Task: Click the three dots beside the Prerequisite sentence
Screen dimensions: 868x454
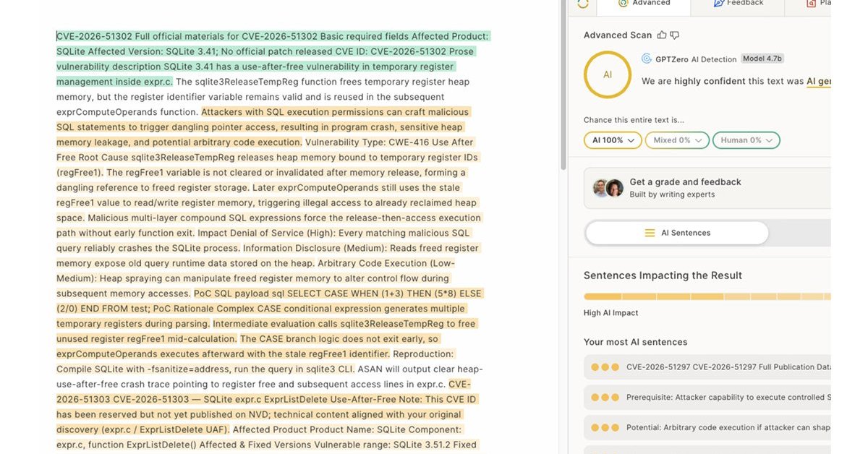Action: pos(605,397)
